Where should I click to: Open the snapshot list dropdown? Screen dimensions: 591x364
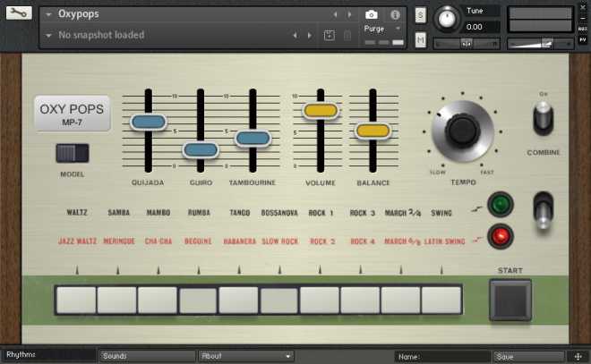pos(48,35)
